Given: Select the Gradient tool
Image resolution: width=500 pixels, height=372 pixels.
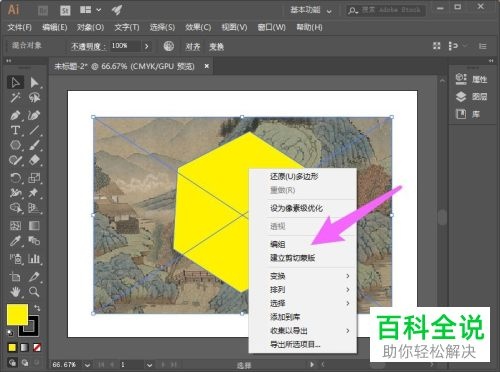Looking at the screenshot, I should point(34,226).
